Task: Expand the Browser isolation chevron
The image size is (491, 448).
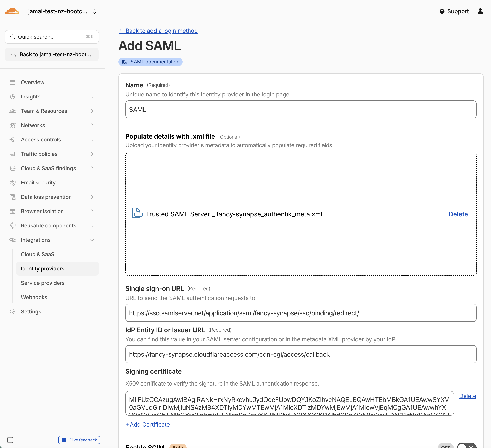Action: point(92,212)
